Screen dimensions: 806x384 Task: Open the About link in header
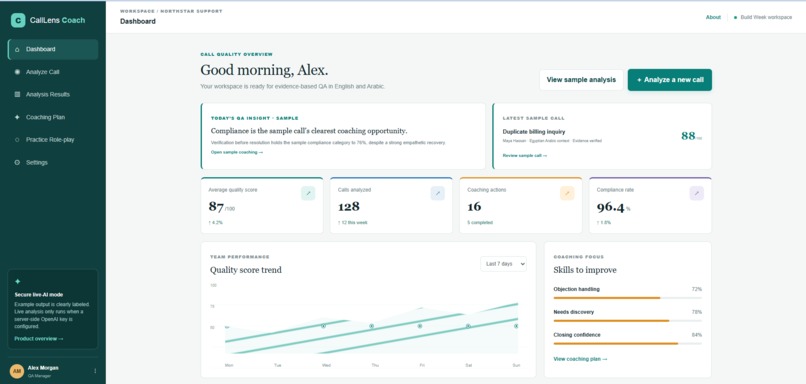coord(713,17)
